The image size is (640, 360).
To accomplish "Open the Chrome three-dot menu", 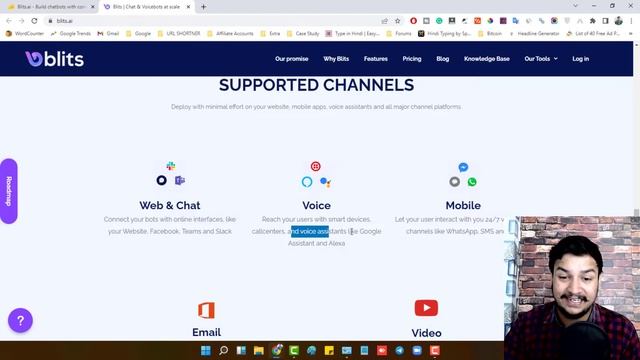I will (631, 21).
